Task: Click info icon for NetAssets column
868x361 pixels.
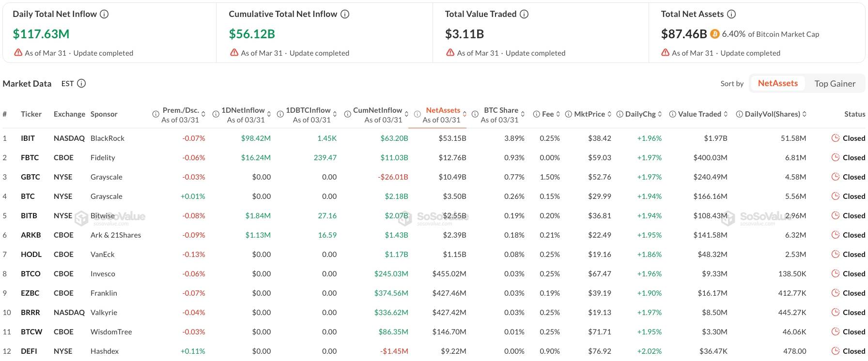Action: [x=417, y=114]
